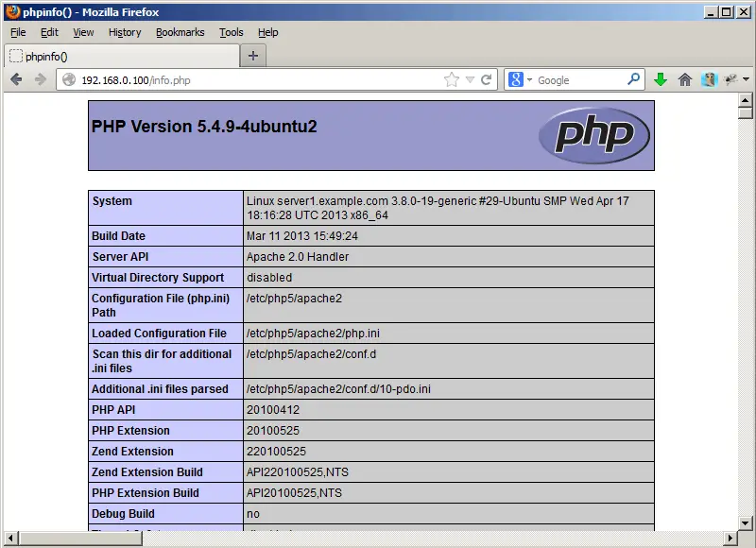The image size is (756, 548).
Task: Click the 'Apache 2.0 Handler' value
Action: coord(298,256)
